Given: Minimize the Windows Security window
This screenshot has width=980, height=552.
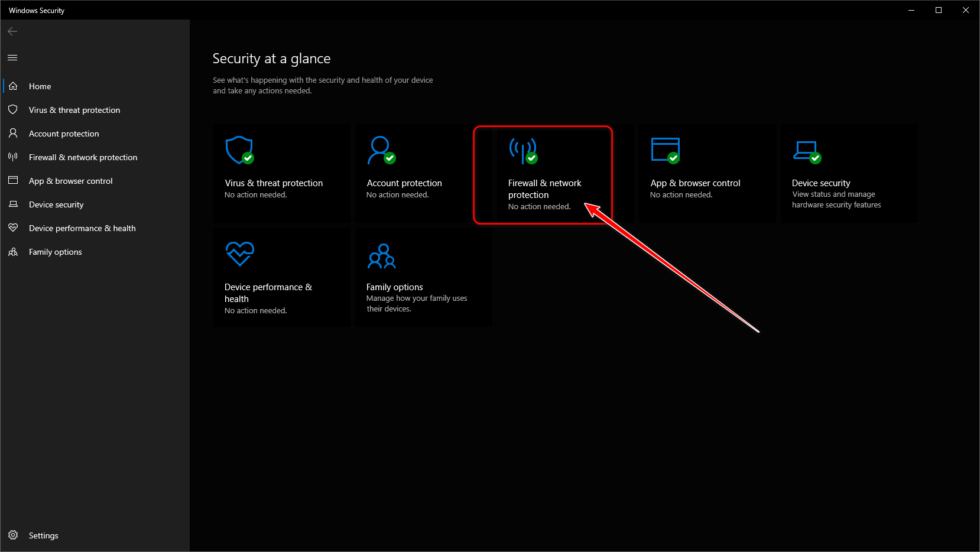Looking at the screenshot, I should point(911,10).
